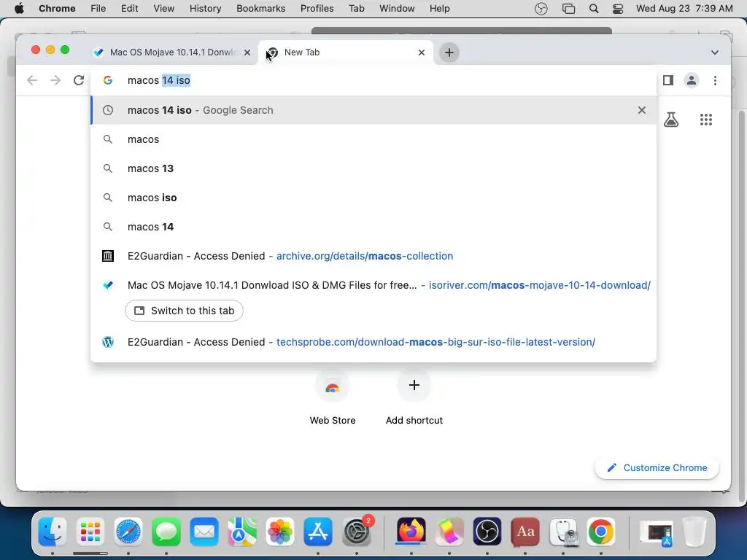The height and width of the screenshot is (560, 747).
Task: Click the forward navigation arrow
Action: click(55, 80)
